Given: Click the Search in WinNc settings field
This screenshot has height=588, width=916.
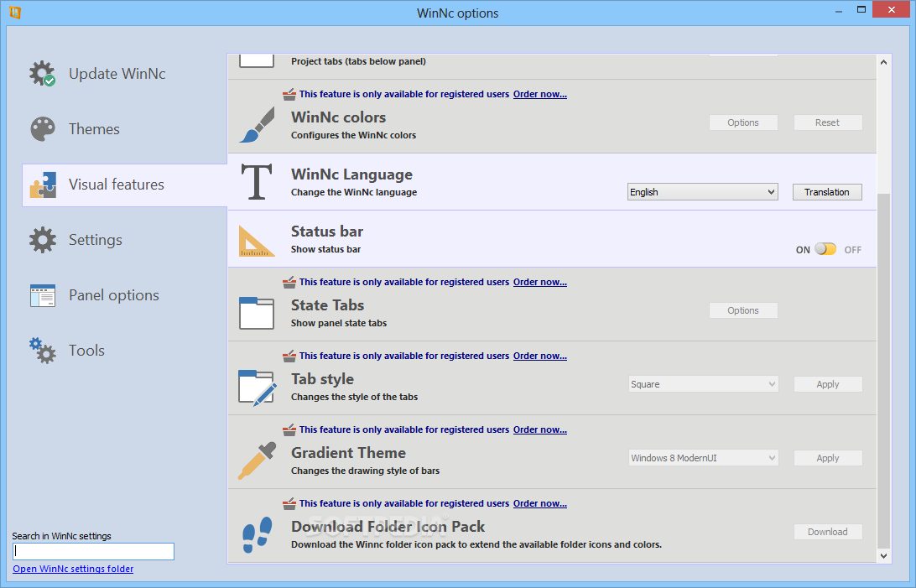Looking at the screenshot, I should point(93,551).
